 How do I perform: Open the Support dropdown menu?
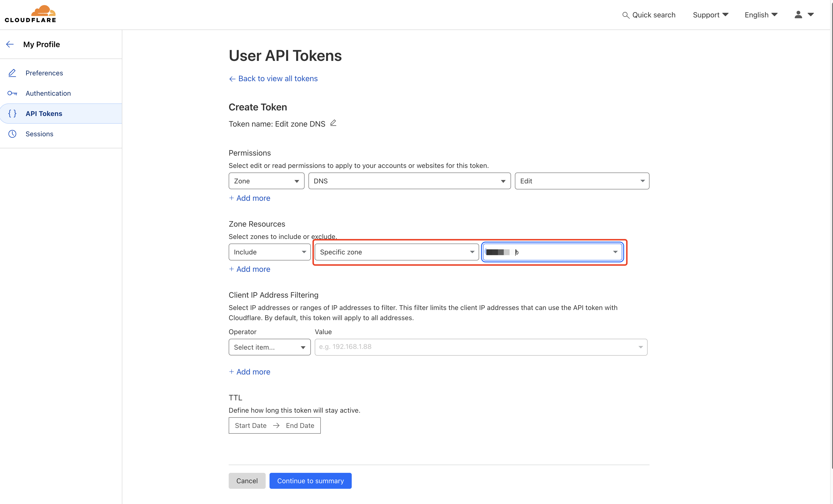click(x=710, y=15)
